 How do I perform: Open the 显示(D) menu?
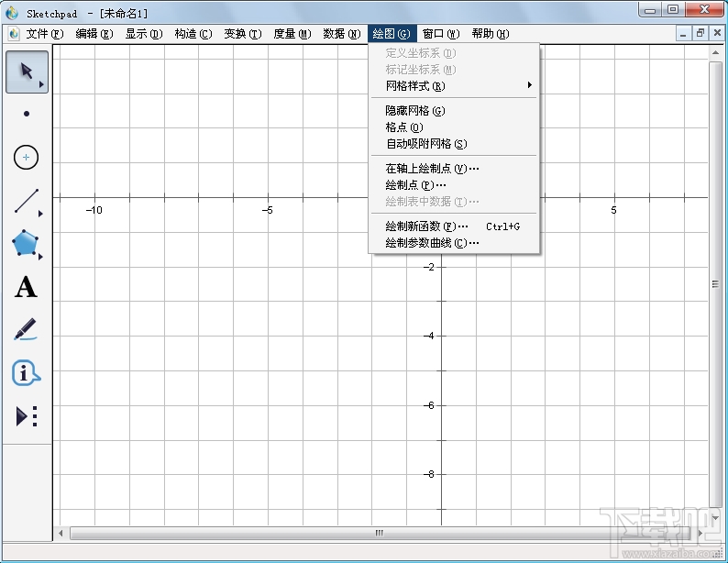144,34
